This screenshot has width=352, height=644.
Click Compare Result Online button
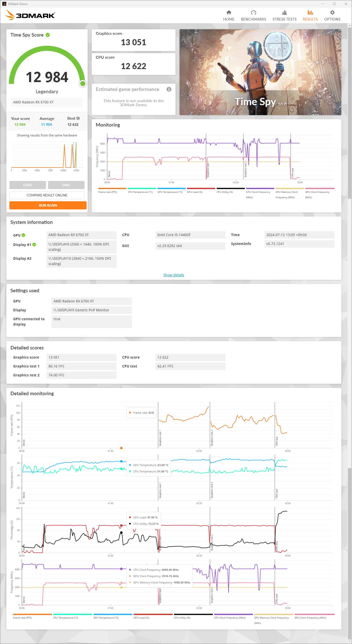pos(47,195)
